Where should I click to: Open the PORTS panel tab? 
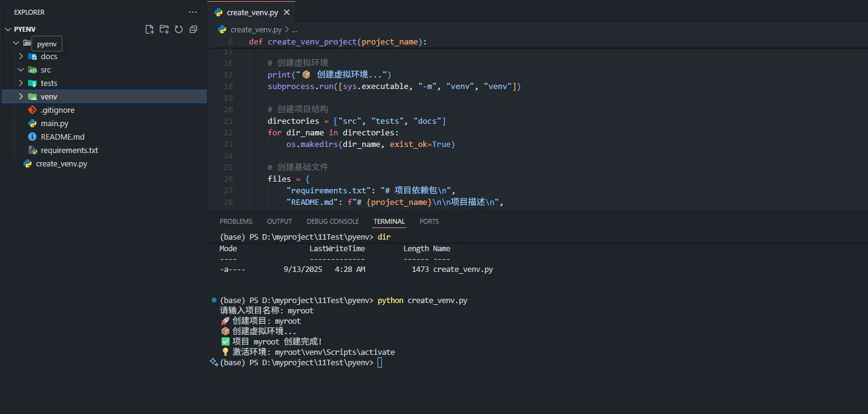[429, 221]
